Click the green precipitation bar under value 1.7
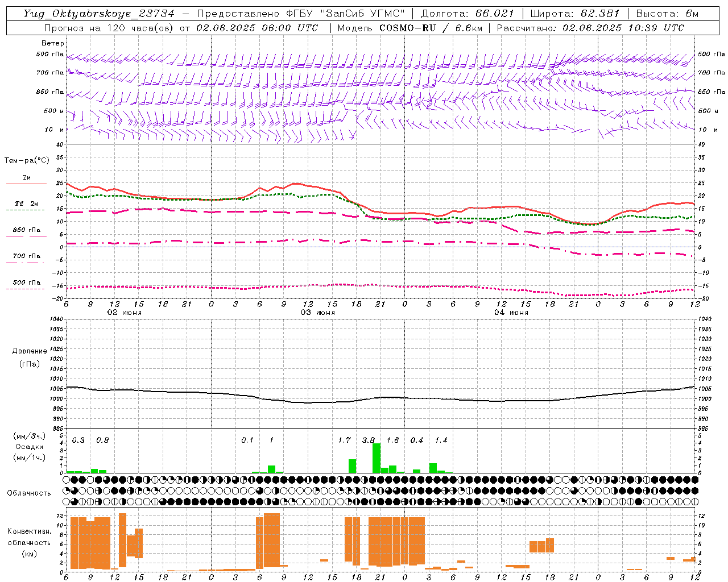Image resolution: width=728 pixels, height=582 pixels. (x=353, y=466)
